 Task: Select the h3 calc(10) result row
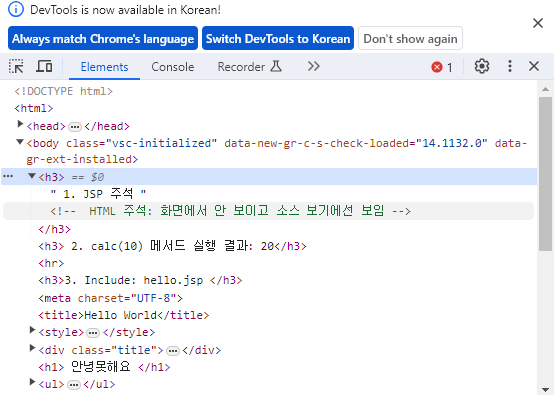[172, 246]
